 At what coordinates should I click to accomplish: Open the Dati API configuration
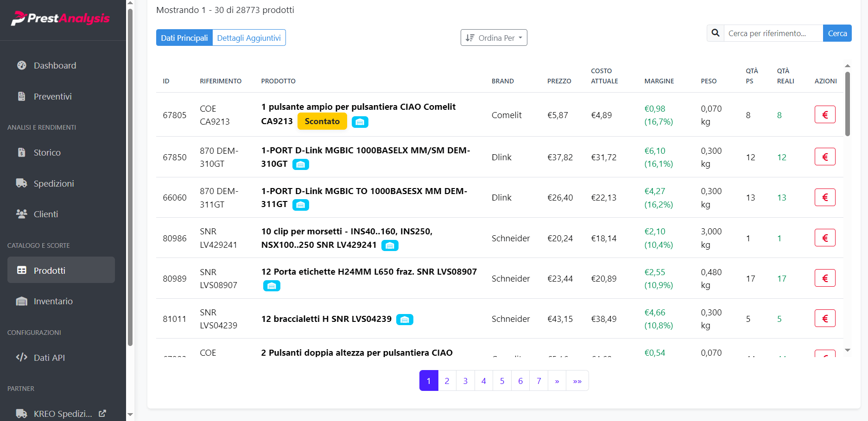[49, 358]
